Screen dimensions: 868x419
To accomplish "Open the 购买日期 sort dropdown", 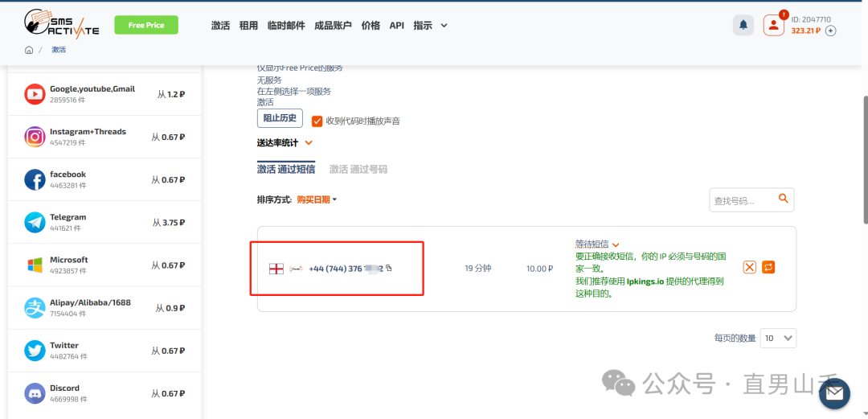I will pyautogui.click(x=317, y=199).
